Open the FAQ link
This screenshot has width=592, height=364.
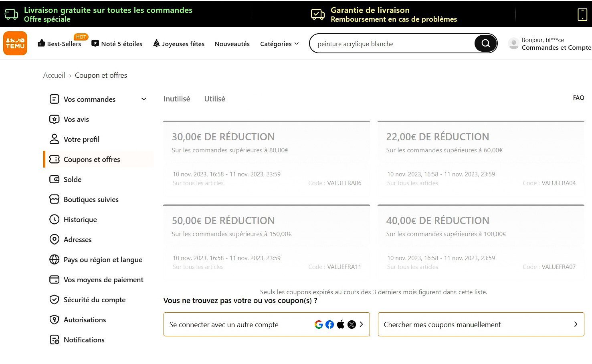[578, 97]
